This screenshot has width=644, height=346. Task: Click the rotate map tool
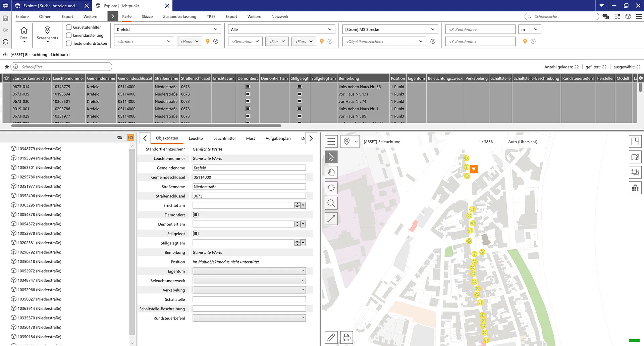[x=331, y=188]
